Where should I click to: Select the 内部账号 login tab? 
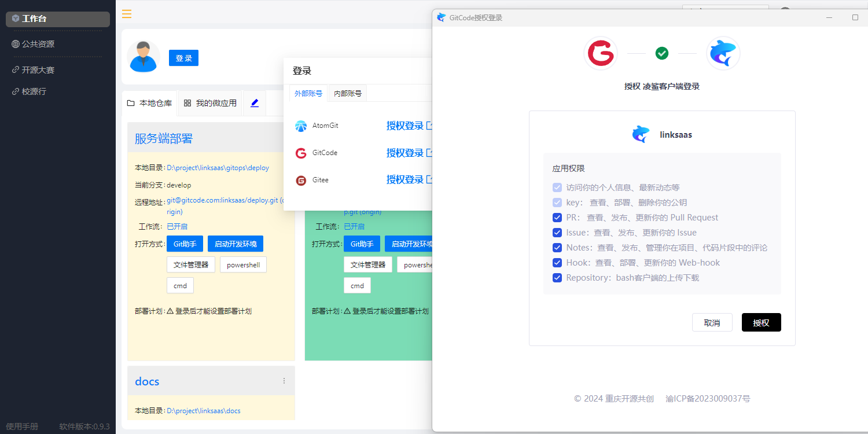tap(348, 93)
